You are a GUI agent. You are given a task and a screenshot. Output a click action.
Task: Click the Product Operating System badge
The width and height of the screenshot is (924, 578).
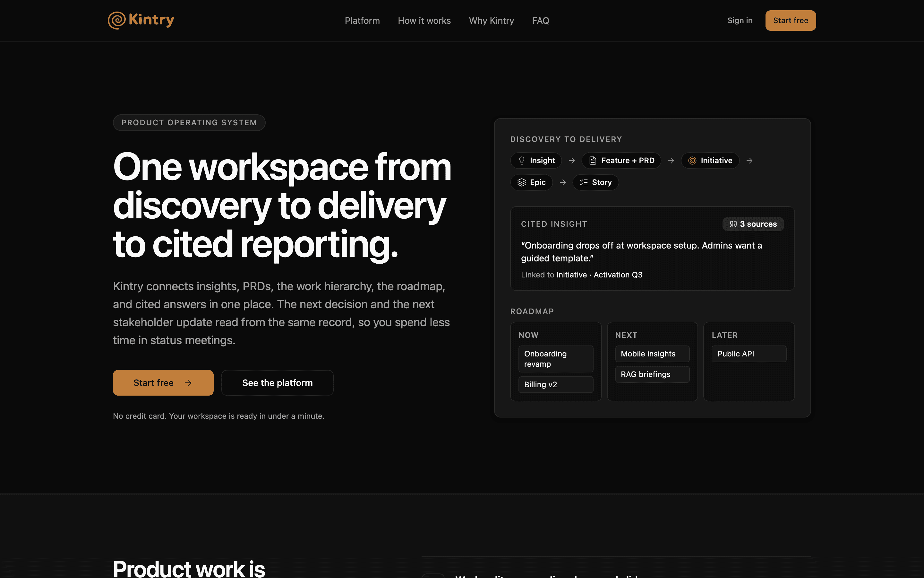(x=189, y=123)
